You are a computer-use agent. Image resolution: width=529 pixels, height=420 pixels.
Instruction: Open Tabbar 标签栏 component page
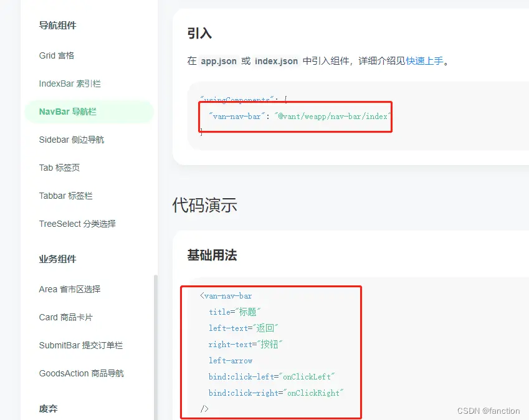[66, 196]
